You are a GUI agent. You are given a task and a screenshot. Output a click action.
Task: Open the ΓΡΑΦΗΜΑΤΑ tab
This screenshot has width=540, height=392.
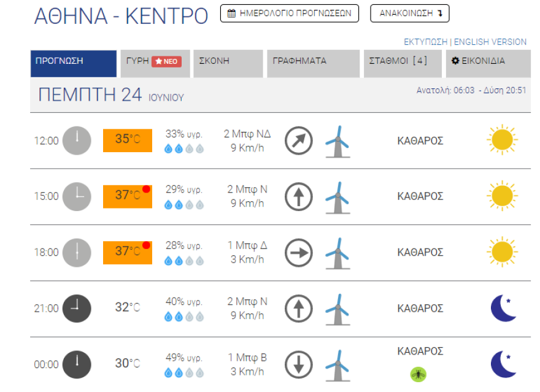312,61
